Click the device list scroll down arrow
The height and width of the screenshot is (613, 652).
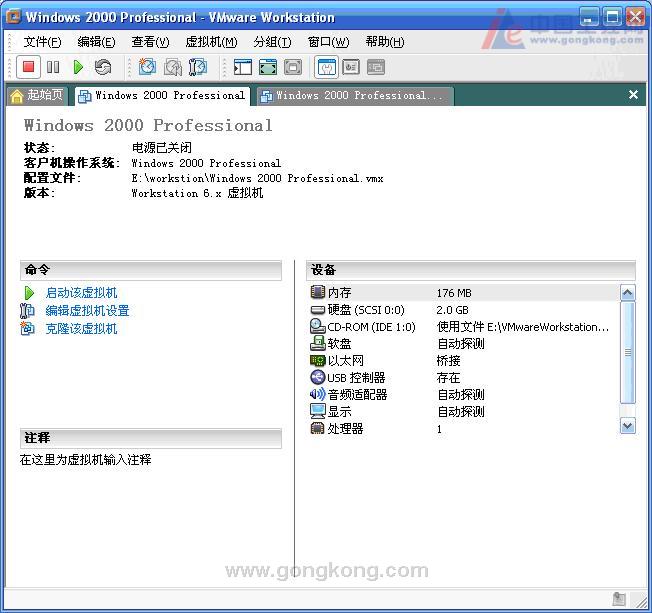[x=627, y=425]
